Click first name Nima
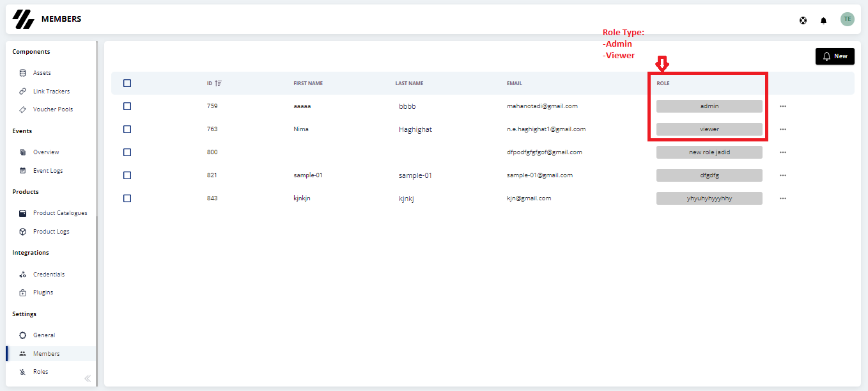Image resolution: width=868 pixels, height=391 pixels. (x=301, y=129)
